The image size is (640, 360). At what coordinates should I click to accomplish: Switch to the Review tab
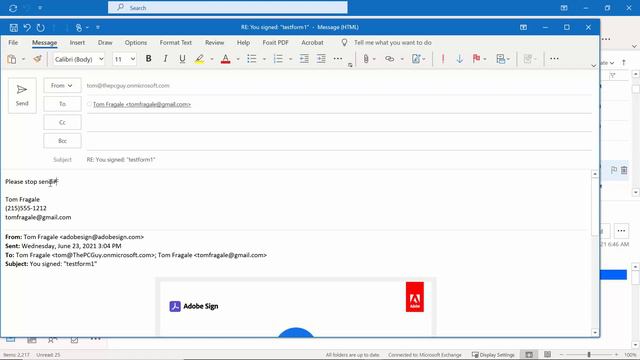click(214, 42)
